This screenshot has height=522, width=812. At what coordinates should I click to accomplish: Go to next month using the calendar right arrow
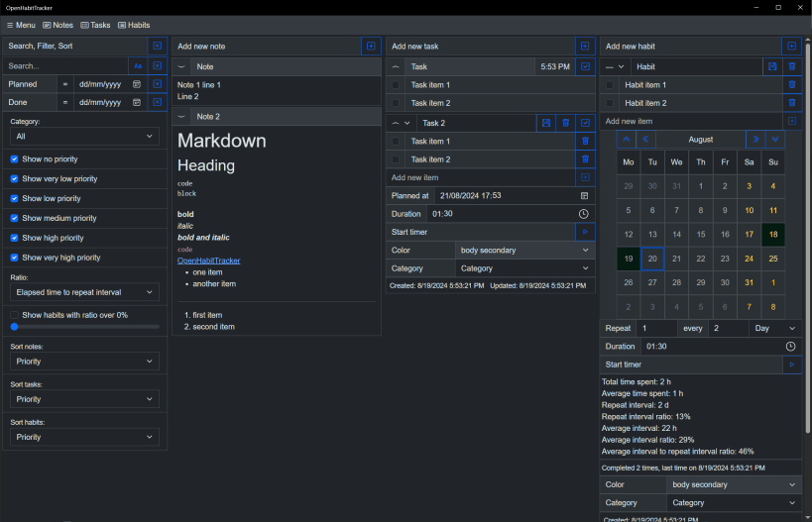coord(755,139)
